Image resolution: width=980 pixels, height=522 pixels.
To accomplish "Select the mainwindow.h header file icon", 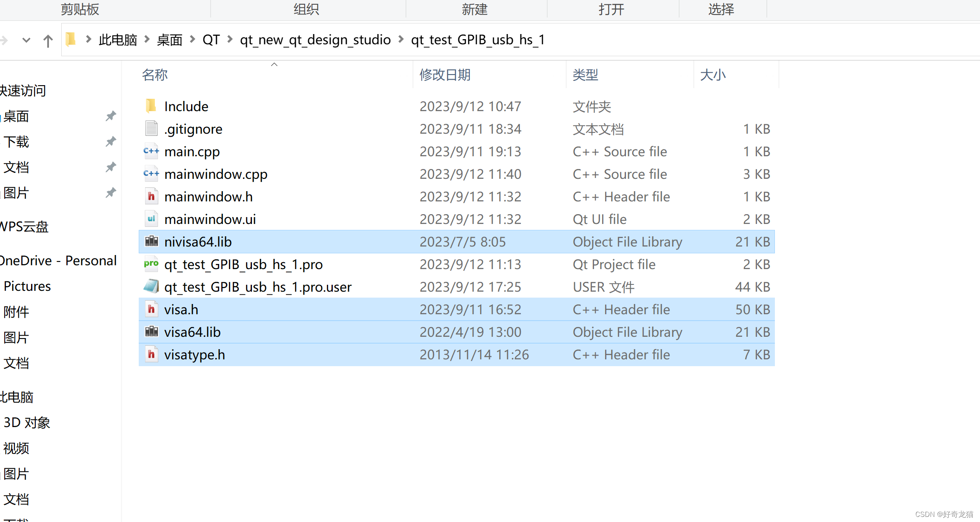I will coord(151,196).
